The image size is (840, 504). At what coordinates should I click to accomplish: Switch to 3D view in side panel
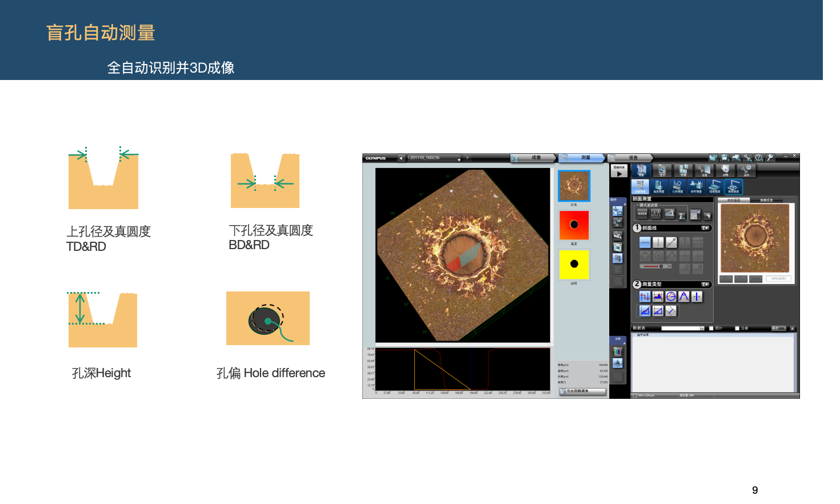pyautogui.click(x=618, y=222)
